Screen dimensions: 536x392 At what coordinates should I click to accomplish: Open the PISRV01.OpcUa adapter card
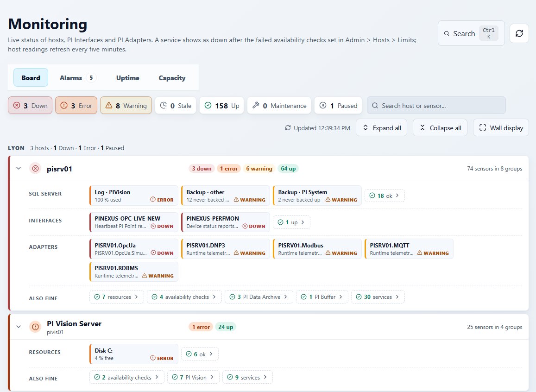pyautogui.click(x=134, y=249)
